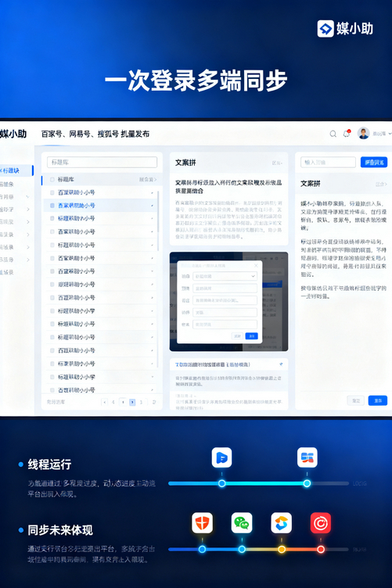Expand the account menu chevron beside username

[390, 134]
